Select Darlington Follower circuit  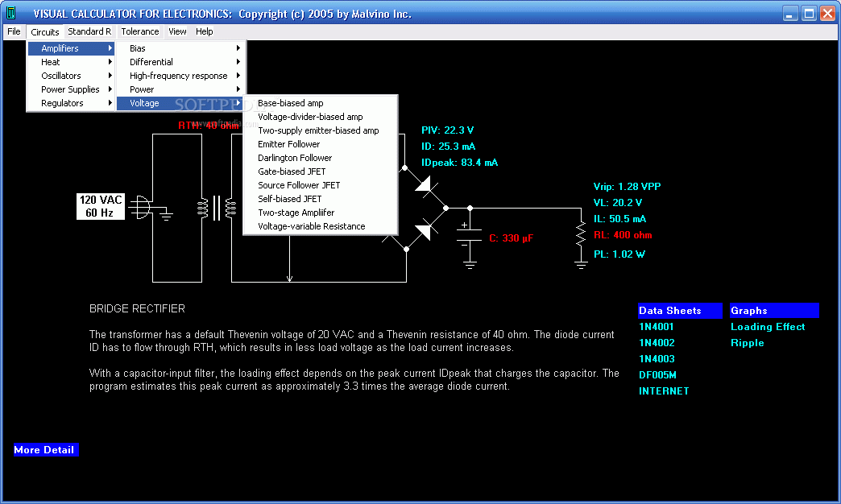point(320,158)
